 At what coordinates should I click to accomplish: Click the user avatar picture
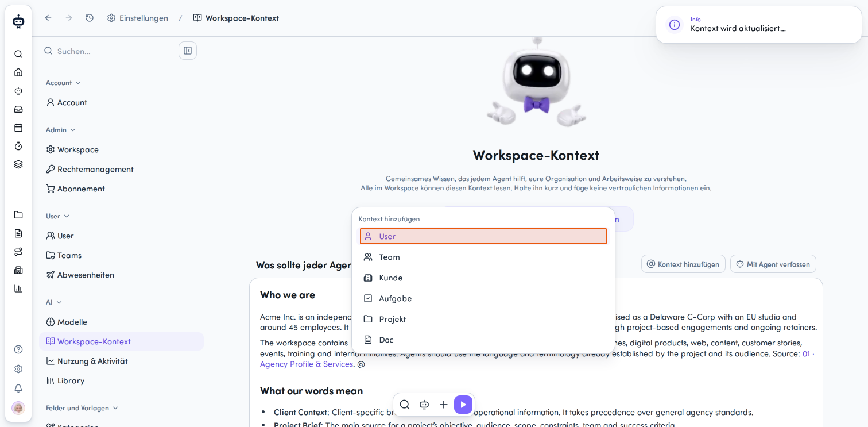coord(18,408)
